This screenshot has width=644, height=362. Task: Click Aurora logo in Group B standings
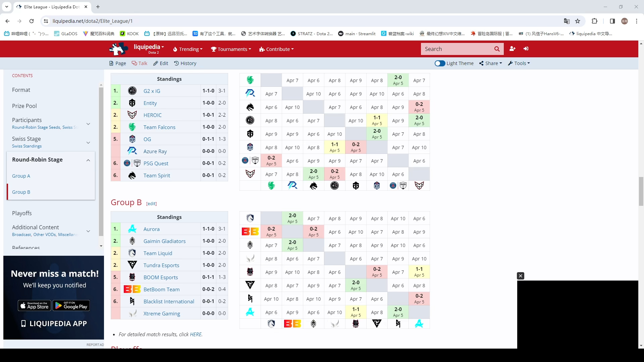point(132,229)
